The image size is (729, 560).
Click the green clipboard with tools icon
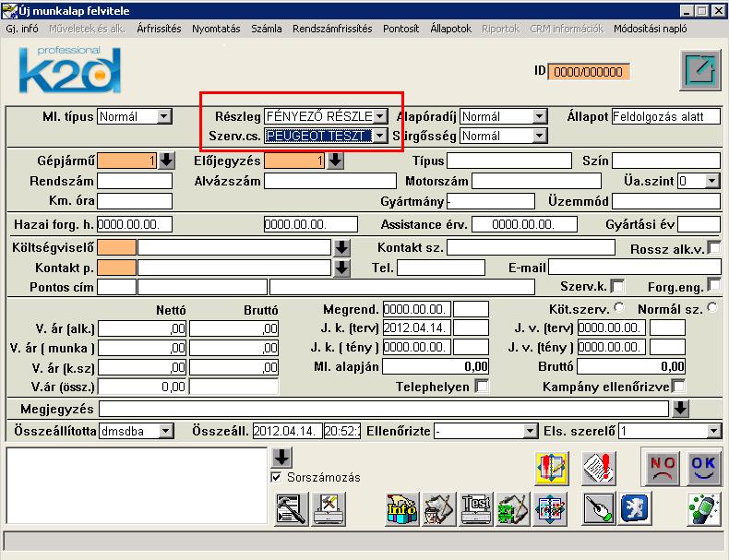point(513,509)
